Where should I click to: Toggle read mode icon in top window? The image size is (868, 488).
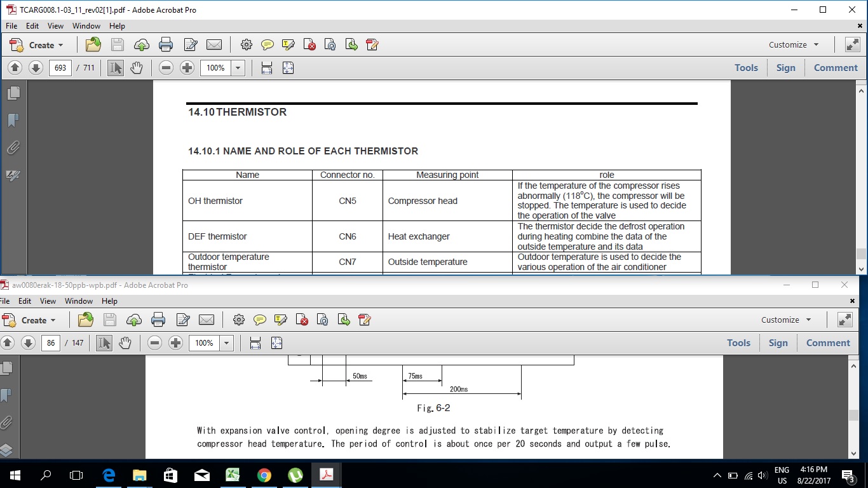pyautogui.click(x=852, y=44)
